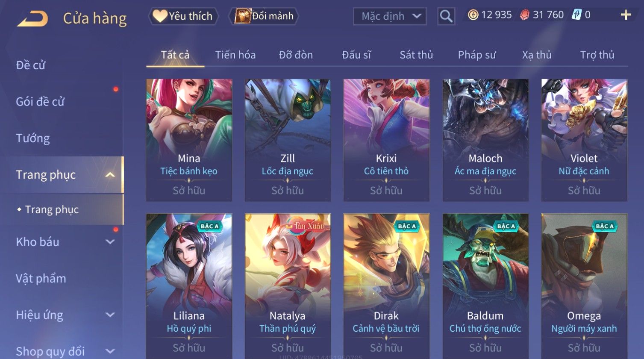Open Tướng in the sidebar

[33, 138]
